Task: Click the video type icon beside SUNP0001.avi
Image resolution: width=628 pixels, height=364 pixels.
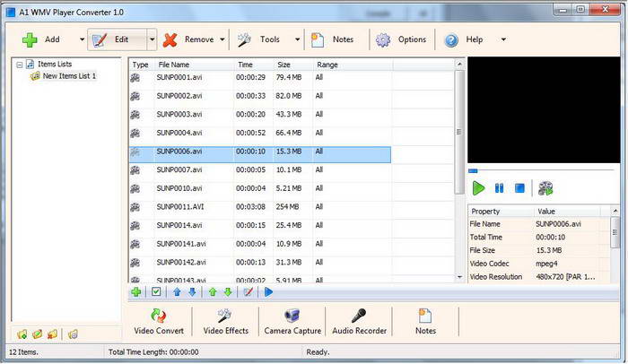Action: pyautogui.click(x=135, y=78)
